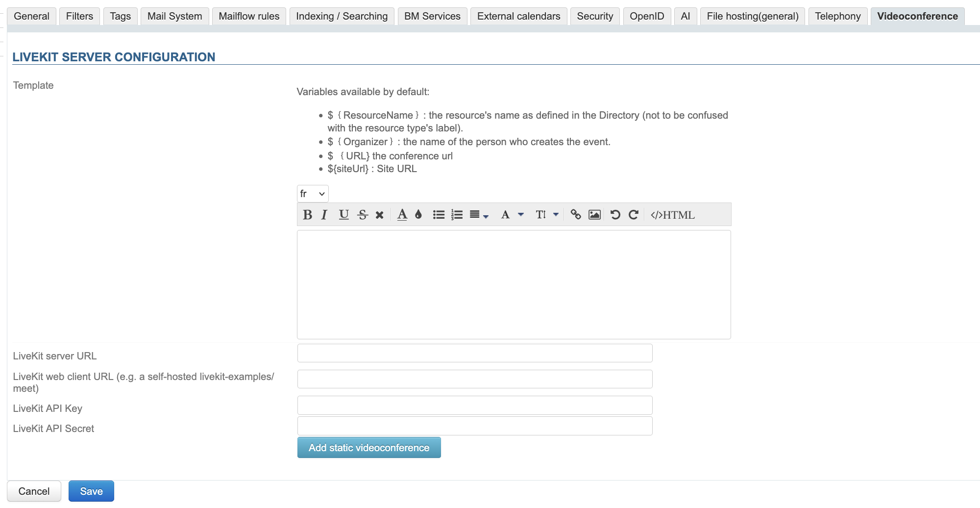Open the font size dropdown arrow
The width and height of the screenshot is (980, 508).
point(556,215)
